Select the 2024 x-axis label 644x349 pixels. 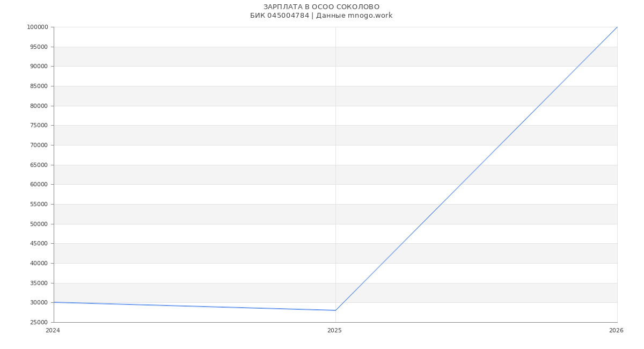[x=53, y=331]
